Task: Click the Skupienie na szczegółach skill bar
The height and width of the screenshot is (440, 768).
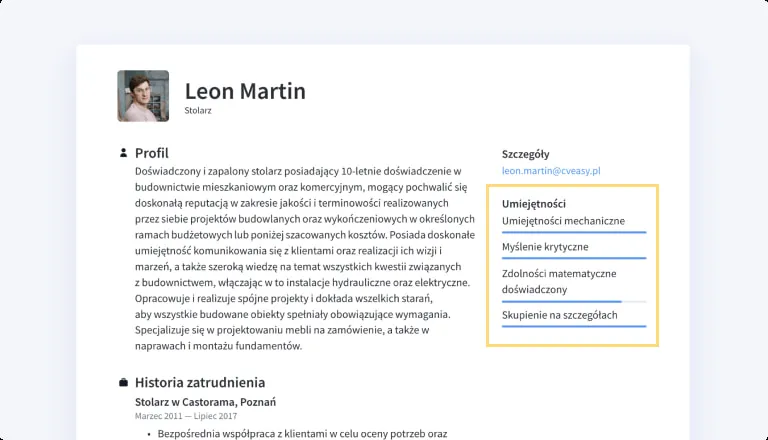Action: point(574,327)
